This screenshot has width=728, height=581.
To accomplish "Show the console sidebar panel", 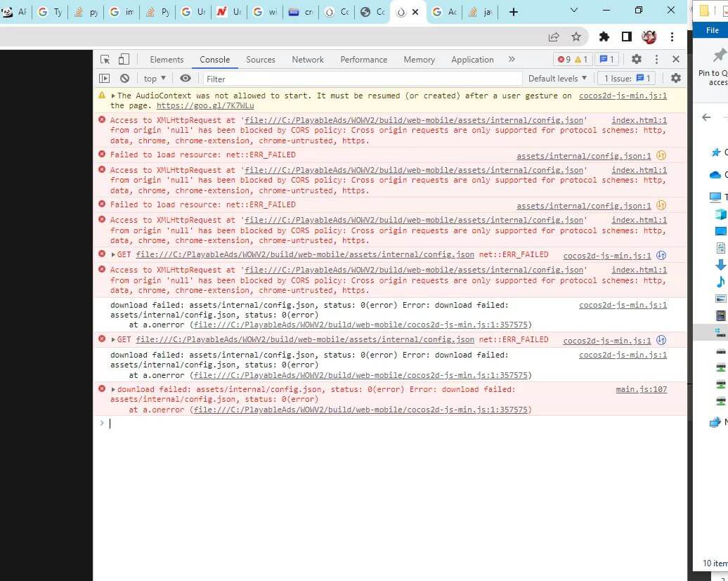I will (x=105, y=79).
